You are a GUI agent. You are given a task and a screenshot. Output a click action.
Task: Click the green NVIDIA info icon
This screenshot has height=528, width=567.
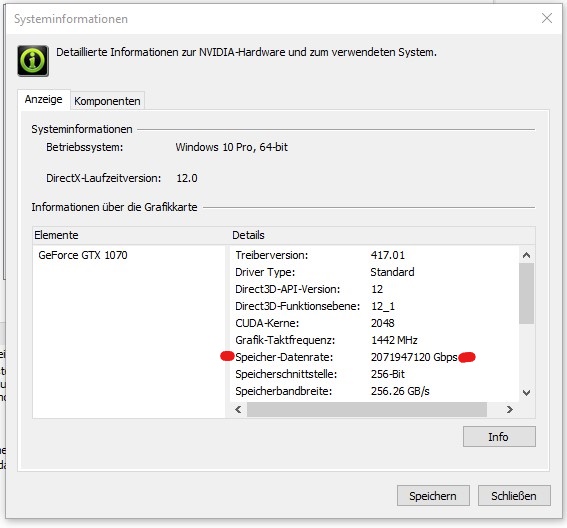coord(33,61)
